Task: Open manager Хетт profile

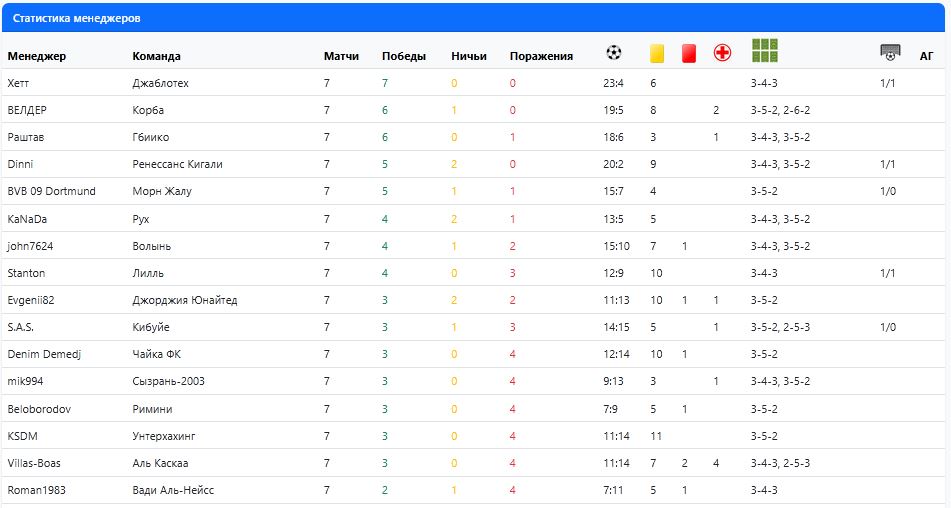Action: click(x=18, y=83)
